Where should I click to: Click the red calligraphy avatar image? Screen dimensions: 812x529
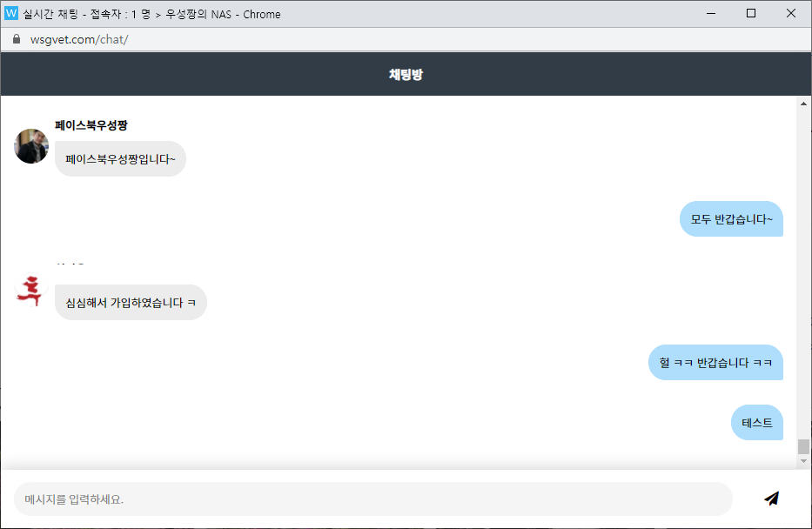[x=30, y=291]
